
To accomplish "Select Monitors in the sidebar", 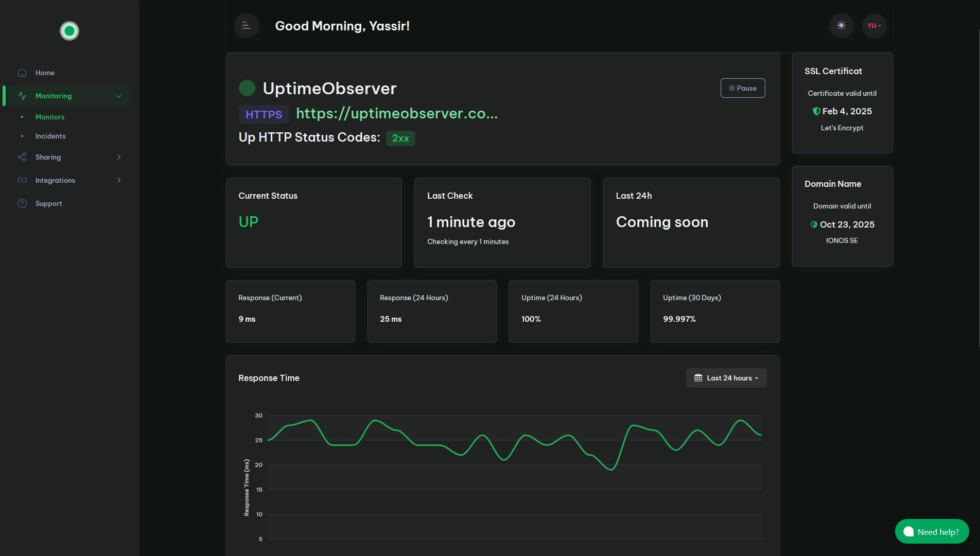I will tap(49, 117).
